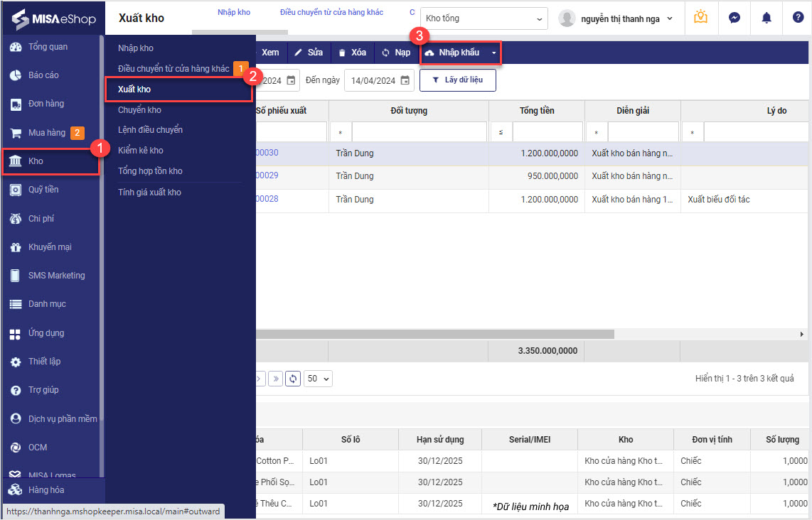The width and height of the screenshot is (812, 520).
Task: Open the page size 50 dropdown
Action: [318, 379]
